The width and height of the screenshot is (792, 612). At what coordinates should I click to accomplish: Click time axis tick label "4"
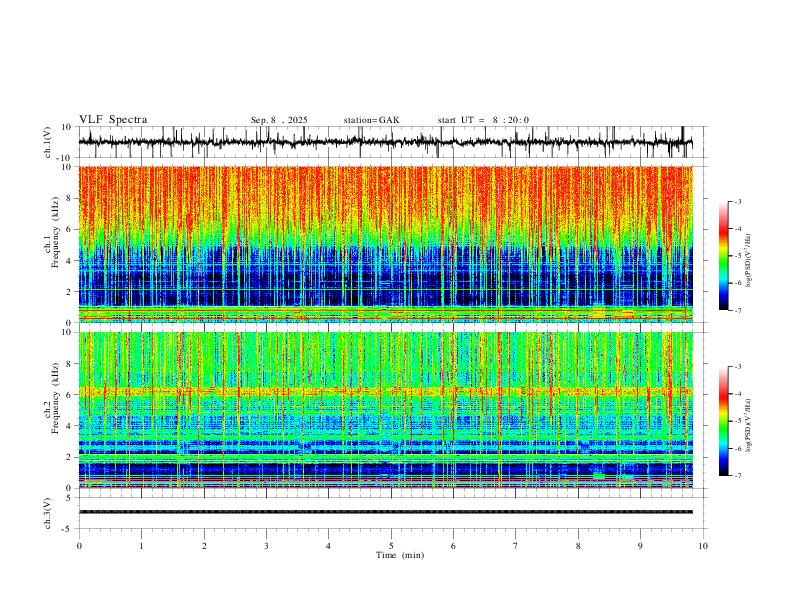pyautogui.click(x=328, y=546)
